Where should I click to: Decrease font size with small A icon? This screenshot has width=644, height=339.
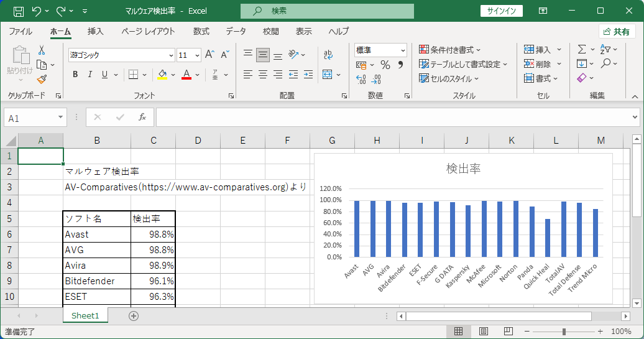pyautogui.click(x=224, y=55)
